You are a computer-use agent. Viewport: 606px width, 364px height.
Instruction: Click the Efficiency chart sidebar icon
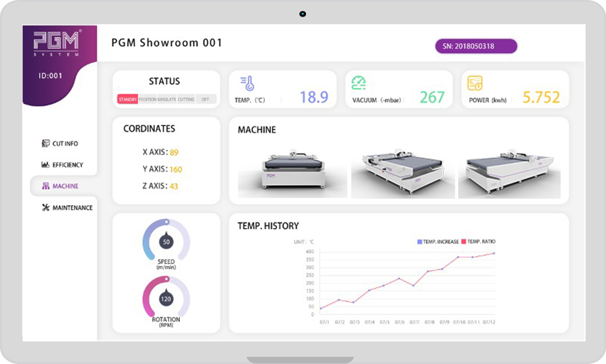coord(46,164)
